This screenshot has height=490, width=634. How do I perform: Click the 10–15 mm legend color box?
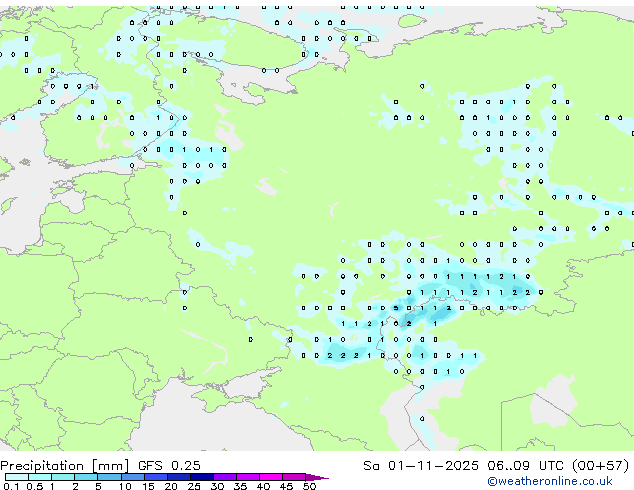coord(132,477)
